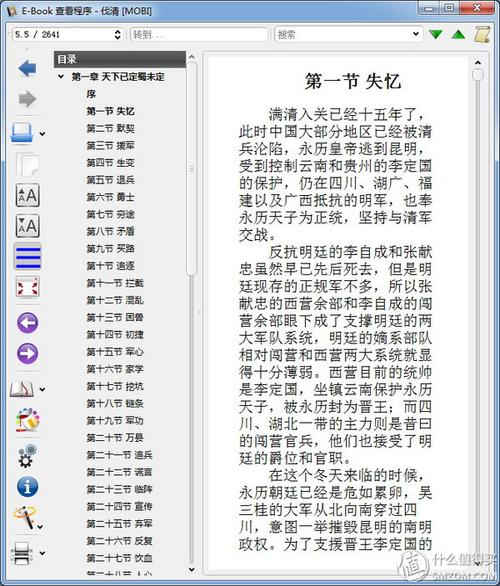Viewport: 500px width, 586px height.
Task: Go to previous page purple arrow
Action: (28, 323)
